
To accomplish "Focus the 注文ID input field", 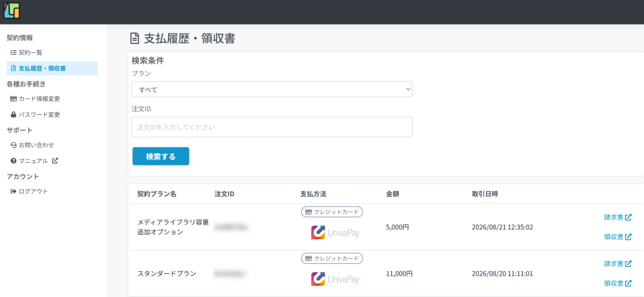I will coord(272,127).
